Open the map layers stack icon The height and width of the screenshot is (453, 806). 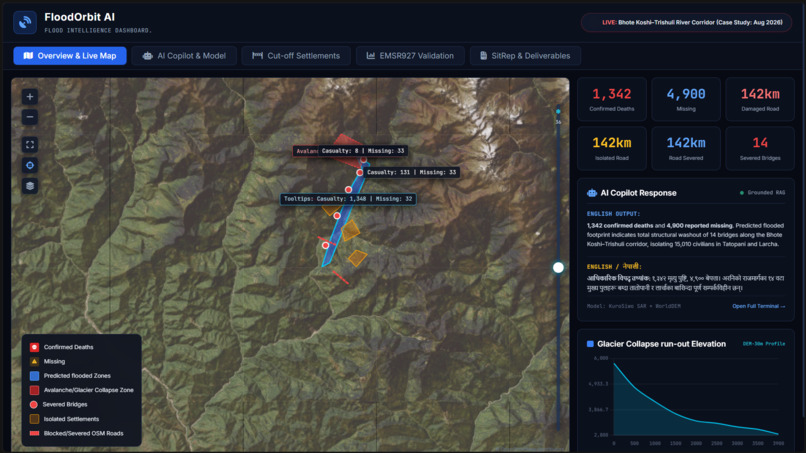(30, 186)
